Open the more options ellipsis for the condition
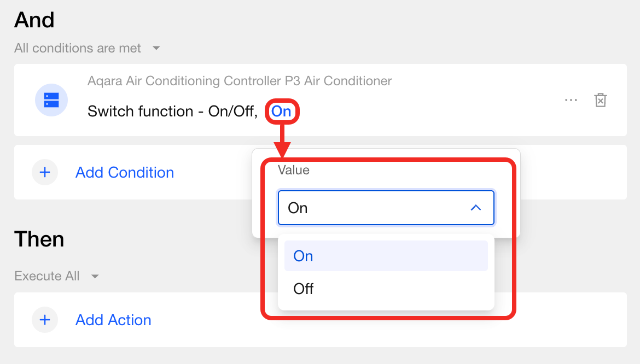640x364 pixels. tap(571, 101)
